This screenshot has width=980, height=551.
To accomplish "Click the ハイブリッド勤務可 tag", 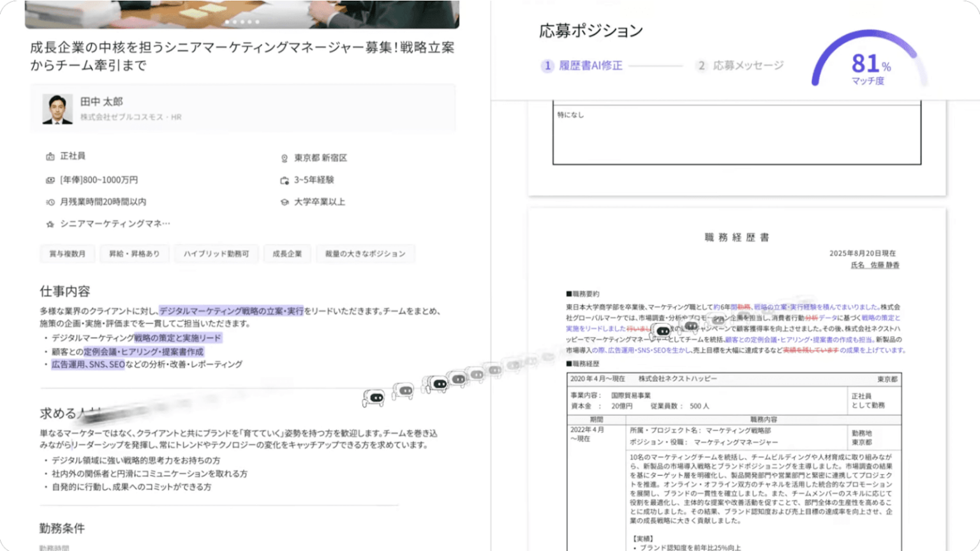I will [x=216, y=253].
